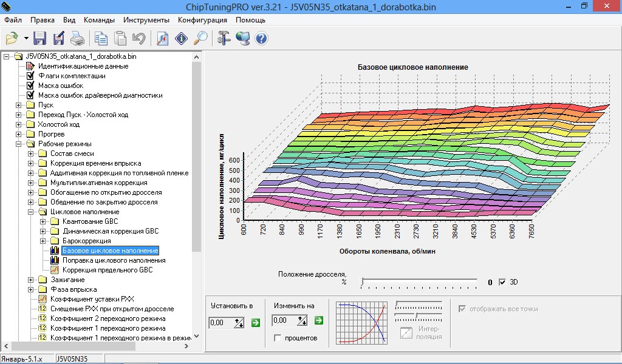Click the magnifying glass search icon
The image size is (622, 364).
click(x=200, y=39)
